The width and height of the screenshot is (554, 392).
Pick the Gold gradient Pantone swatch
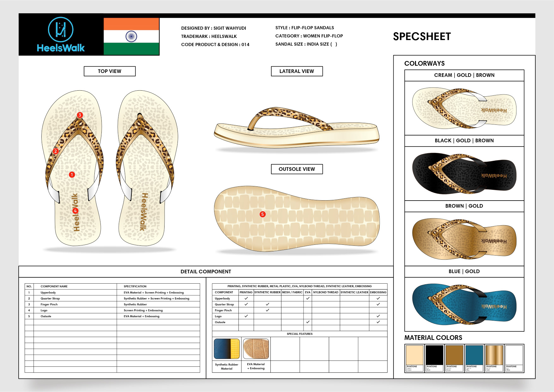coord(494,359)
